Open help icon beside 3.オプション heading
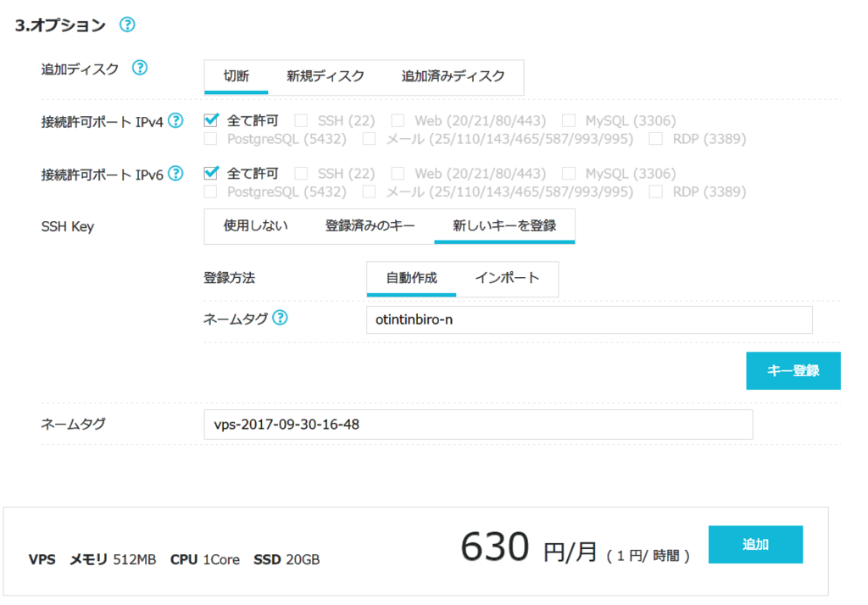The image size is (868, 605). (127, 25)
